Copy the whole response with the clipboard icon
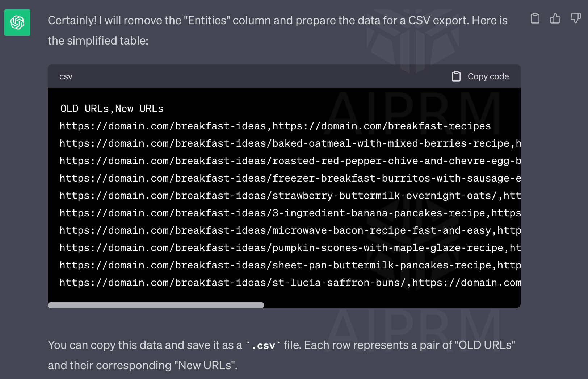The height and width of the screenshot is (379, 588). click(x=535, y=18)
